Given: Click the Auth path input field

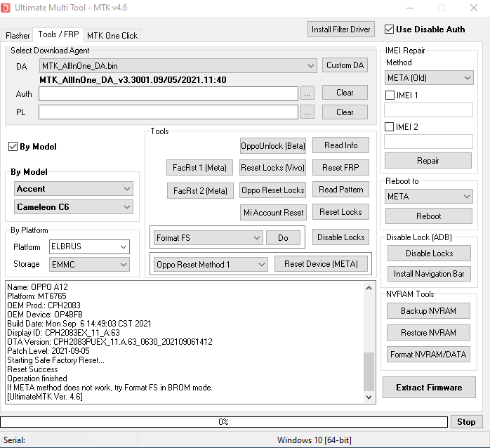Looking at the screenshot, I should pyautogui.click(x=168, y=94).
